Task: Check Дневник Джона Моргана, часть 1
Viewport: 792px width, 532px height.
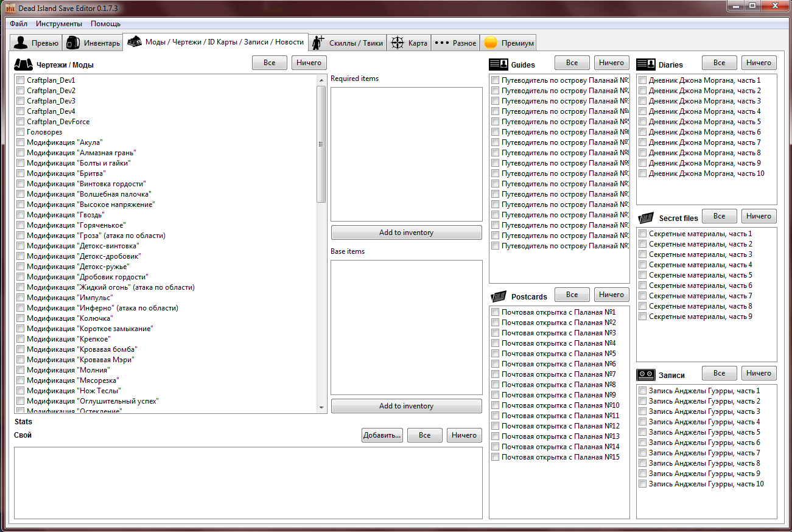Action: 643,80
